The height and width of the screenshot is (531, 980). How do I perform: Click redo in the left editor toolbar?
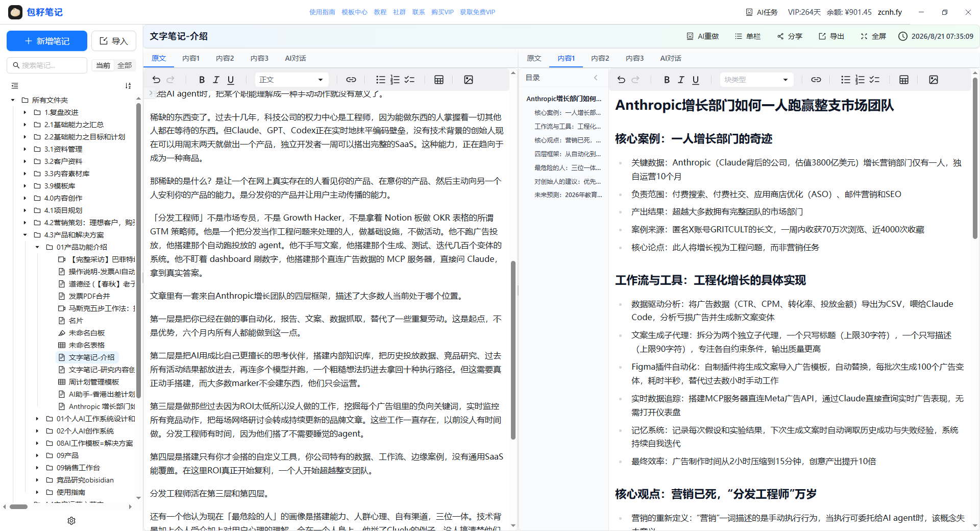170,80
